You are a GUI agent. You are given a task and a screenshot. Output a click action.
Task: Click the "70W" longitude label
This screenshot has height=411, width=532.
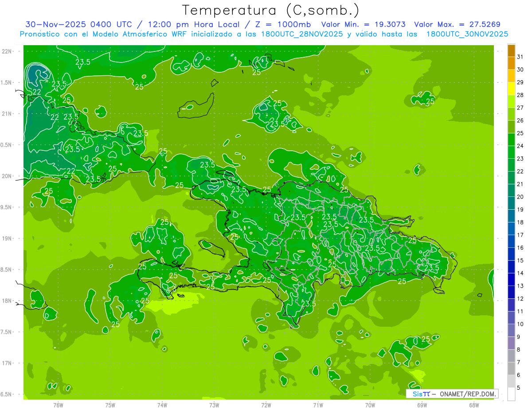pyautogui.click(x=370, y=405)
